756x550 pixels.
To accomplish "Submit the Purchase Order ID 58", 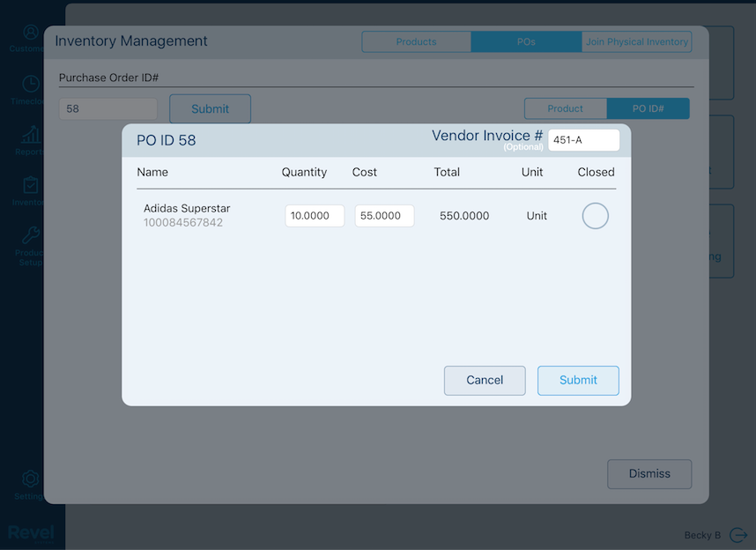I will point(210,108).
